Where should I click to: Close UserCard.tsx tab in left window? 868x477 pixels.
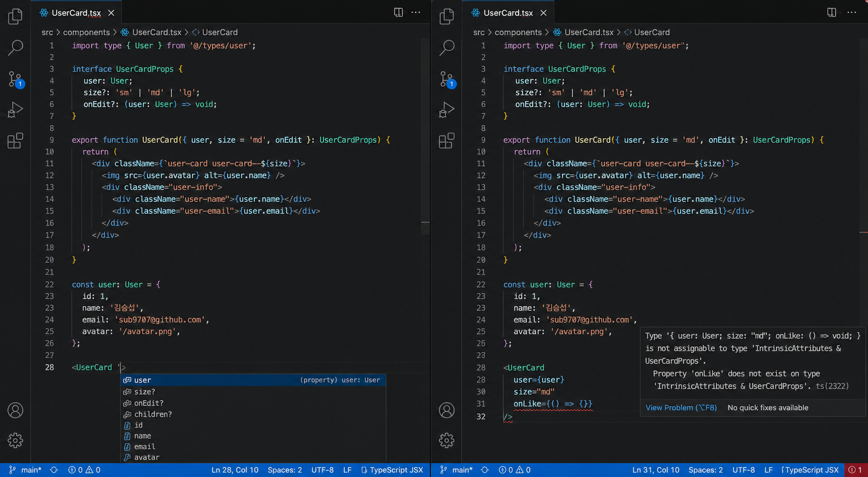111,13
